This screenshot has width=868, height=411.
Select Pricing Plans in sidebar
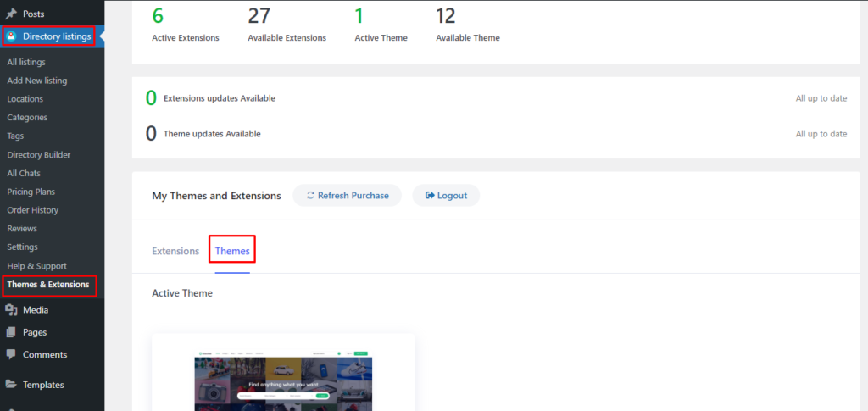click(31, 192)
